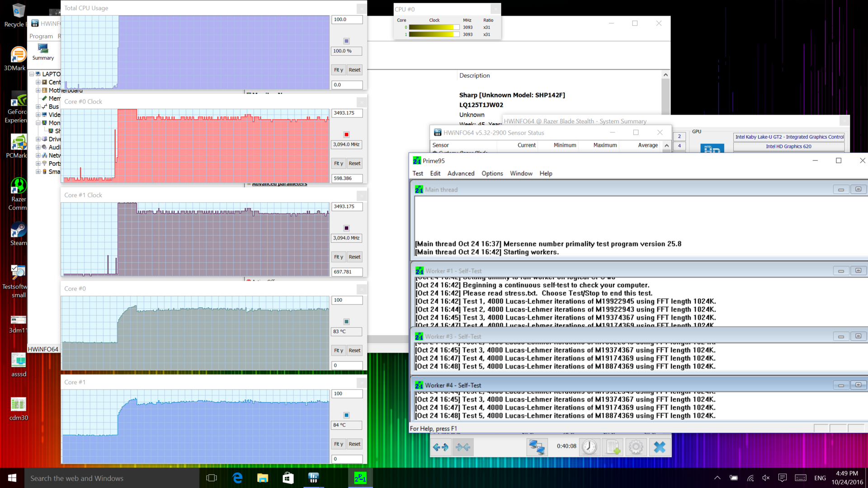Click the sensor logging clock icon
Viewport: 868px width, 488px height.
click(590, 447)
